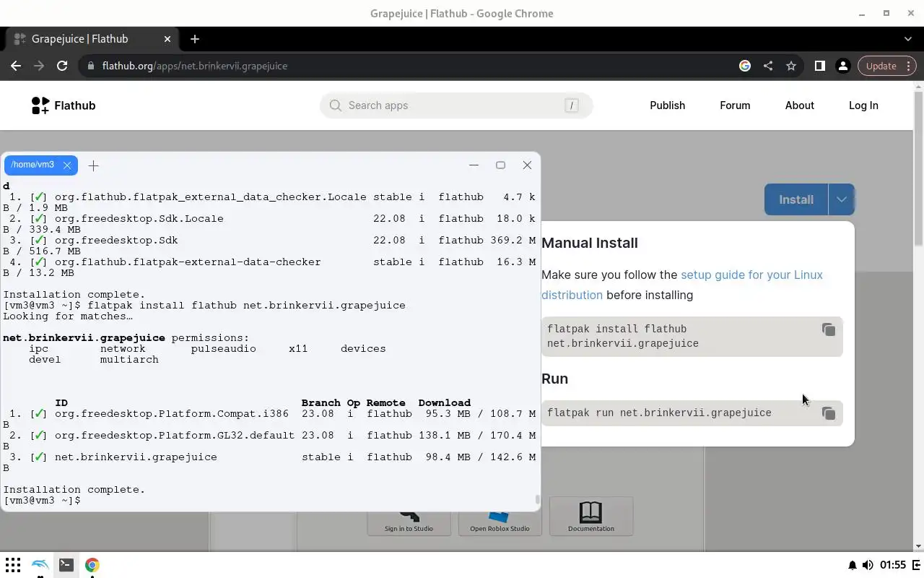Click the terminal scrollbar handle

537,499
